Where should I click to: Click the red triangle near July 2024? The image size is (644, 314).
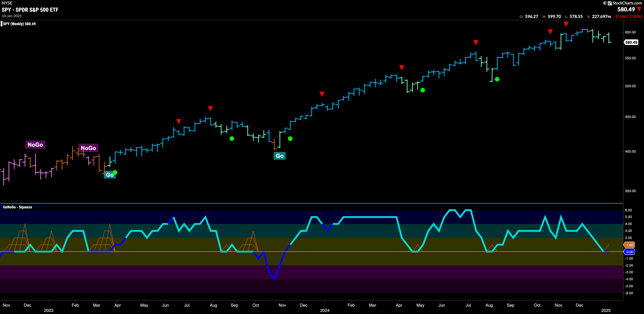(476, 42)
